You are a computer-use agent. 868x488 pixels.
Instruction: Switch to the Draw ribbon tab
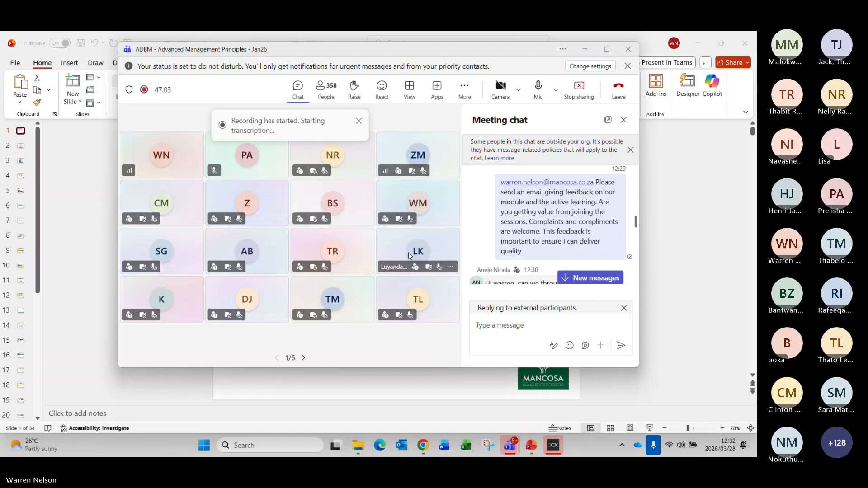click(95, 63)
